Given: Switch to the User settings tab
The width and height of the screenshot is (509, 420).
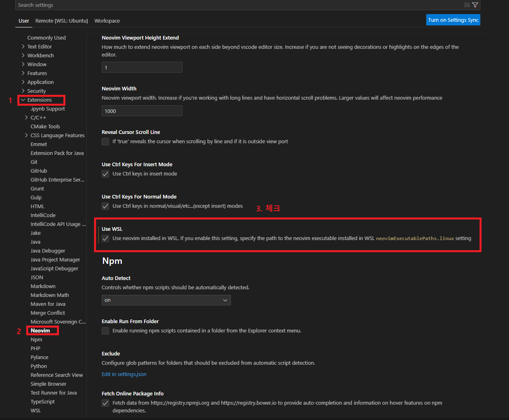Looking at the screenshot, I should (x=24, y=21).
